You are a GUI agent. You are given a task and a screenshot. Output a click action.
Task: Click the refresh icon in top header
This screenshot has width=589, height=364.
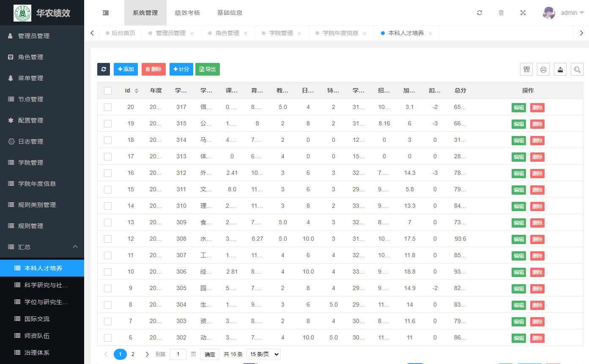click(479, 13)
